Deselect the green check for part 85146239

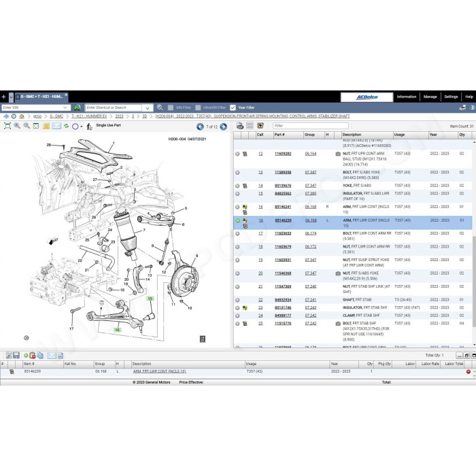[238, 221]
